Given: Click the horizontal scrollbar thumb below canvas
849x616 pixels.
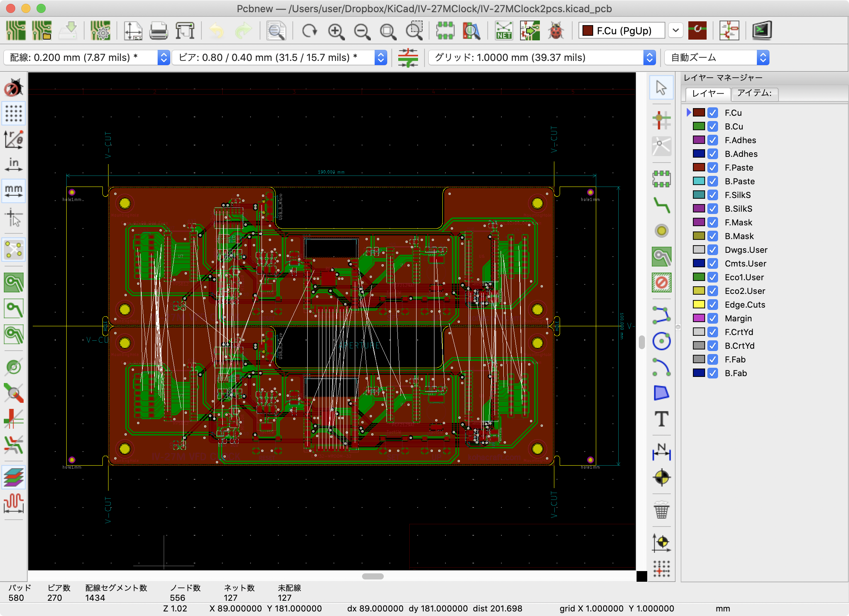Looking at the screenshot, I should pyautogui.click(x=373, y=576).
